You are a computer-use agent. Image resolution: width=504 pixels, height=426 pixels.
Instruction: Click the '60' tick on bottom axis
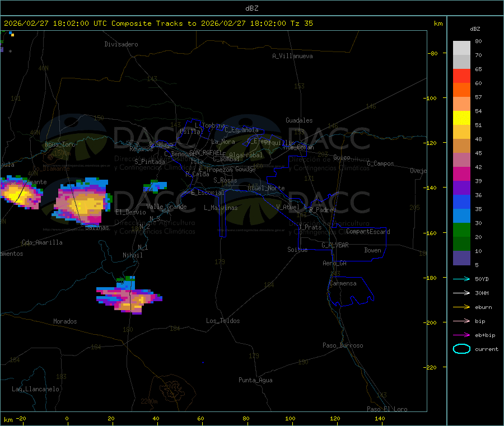click(x=200, y=418)
